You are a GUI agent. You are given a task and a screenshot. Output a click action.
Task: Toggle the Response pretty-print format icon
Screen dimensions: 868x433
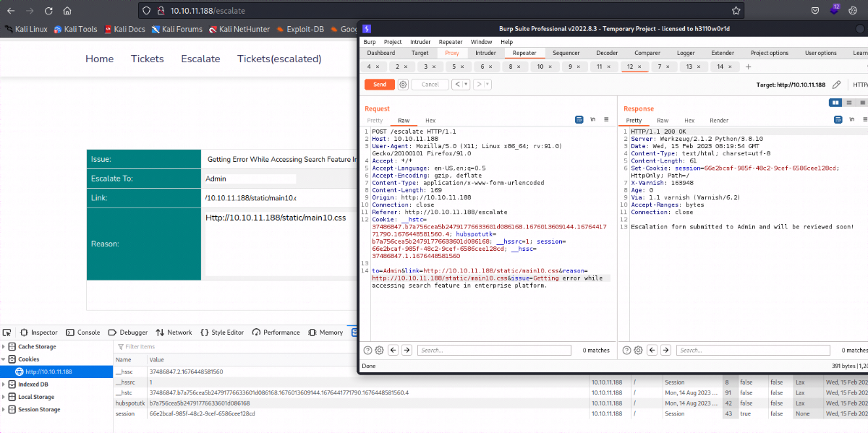point(838,120)
